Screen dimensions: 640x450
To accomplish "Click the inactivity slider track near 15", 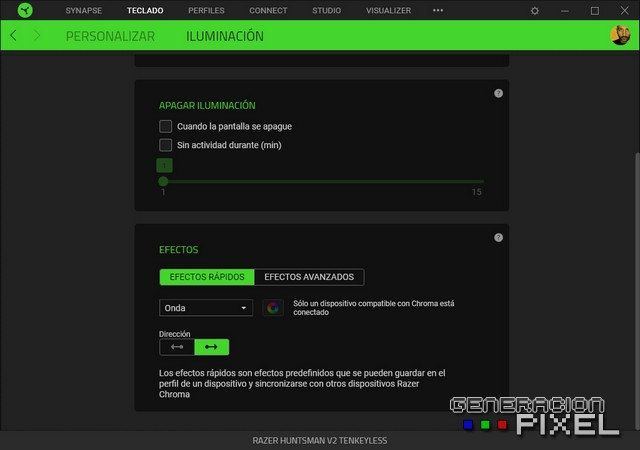I will coord(476,181).
